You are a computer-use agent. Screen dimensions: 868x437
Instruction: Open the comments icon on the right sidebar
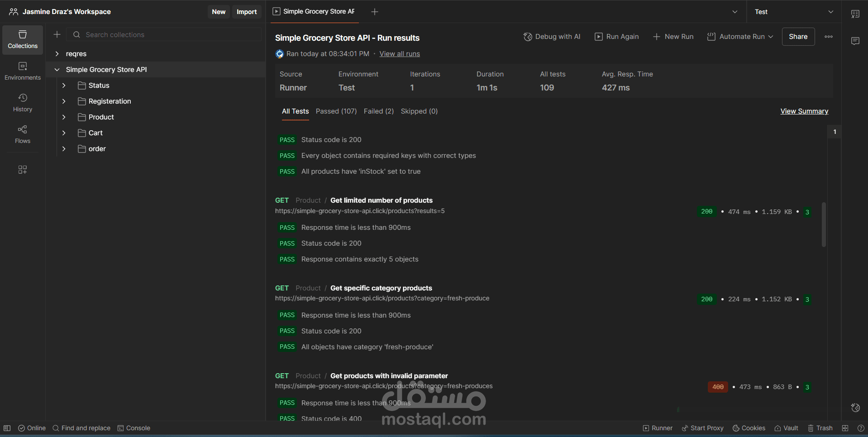855,41
